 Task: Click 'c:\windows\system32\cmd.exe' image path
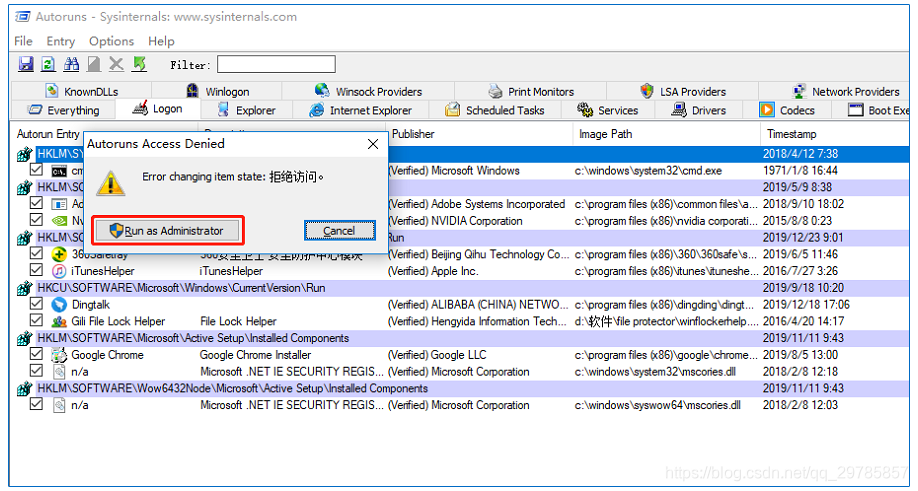tap(648, 171)
